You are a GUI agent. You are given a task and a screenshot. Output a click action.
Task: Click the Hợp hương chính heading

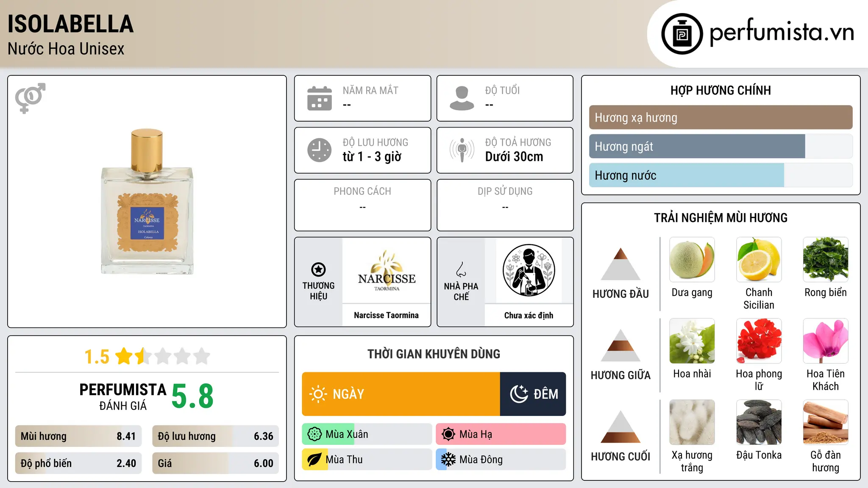coord(721,90)
